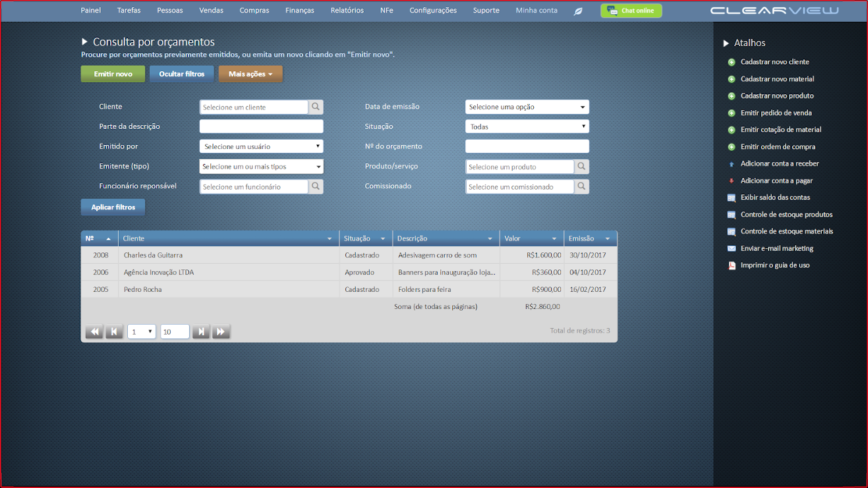Click search icon beside Funcionário responsável field
Image resolution: width=868 pixels, height=488 pixels.
point(316,187)
